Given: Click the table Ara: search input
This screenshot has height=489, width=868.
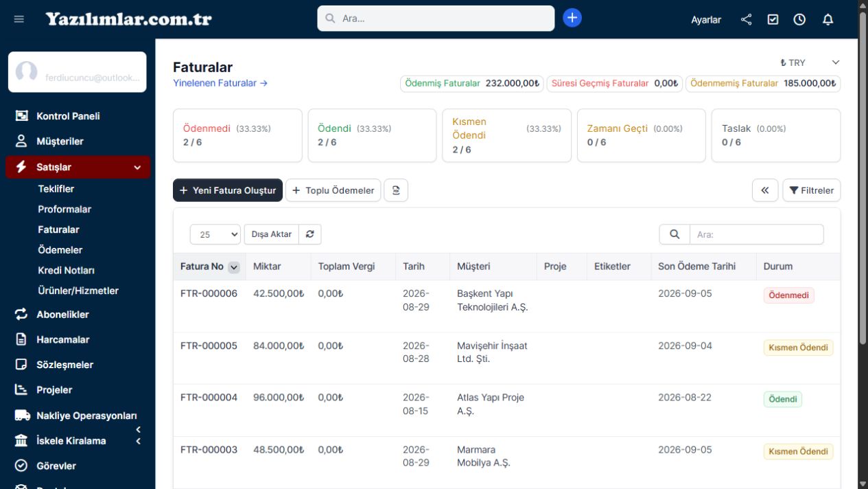Looking at the screenshot, I should [756, 234].
